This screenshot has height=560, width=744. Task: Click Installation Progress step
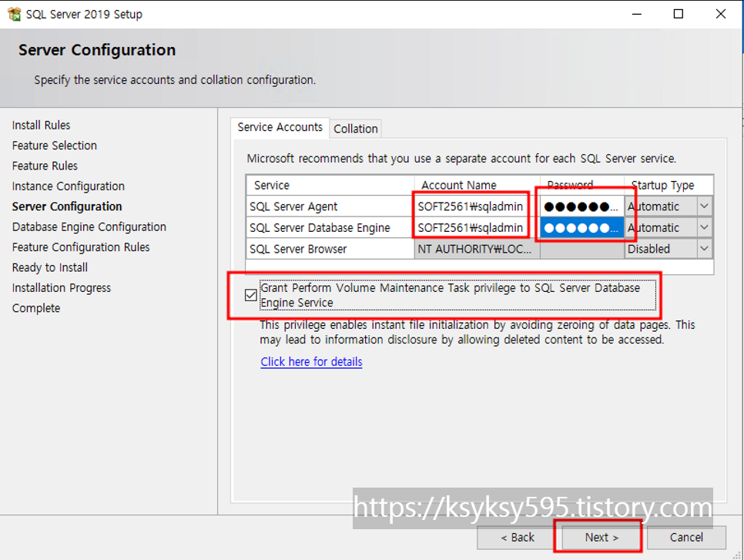point(61,288)
